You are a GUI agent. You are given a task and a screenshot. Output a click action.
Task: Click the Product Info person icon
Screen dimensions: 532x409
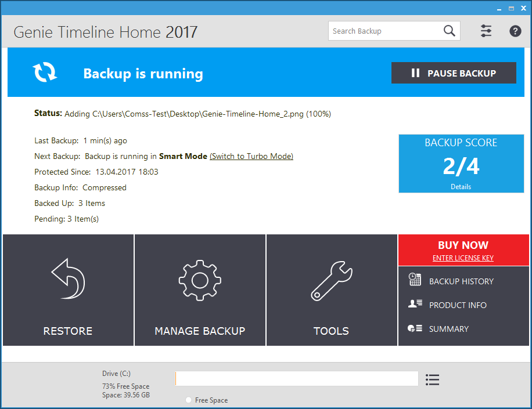[x=415, y=303]
